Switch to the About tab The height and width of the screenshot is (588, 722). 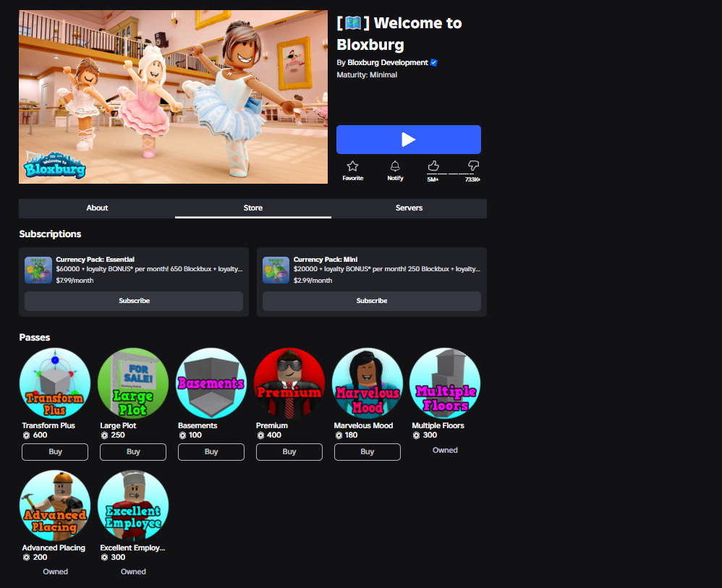pyautogui.click(x=97, y=208)
